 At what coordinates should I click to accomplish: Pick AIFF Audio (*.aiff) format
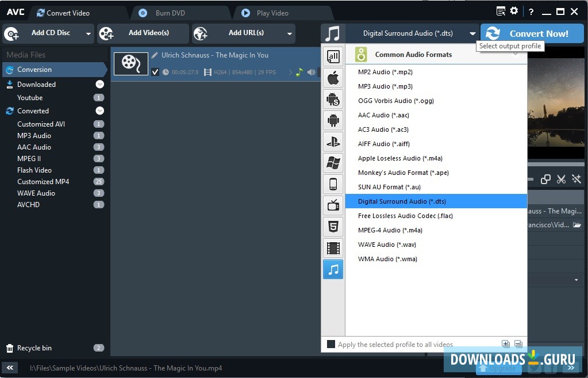pyautogui.click(x=436, y=144)
